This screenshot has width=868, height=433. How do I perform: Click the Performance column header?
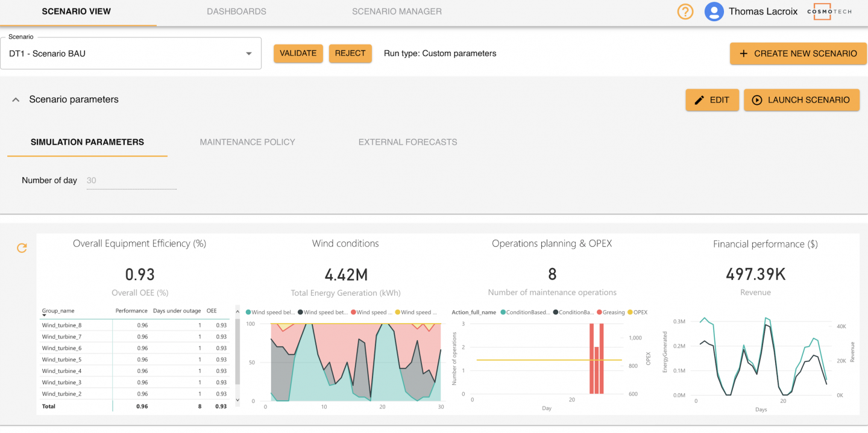pos(131,311)
